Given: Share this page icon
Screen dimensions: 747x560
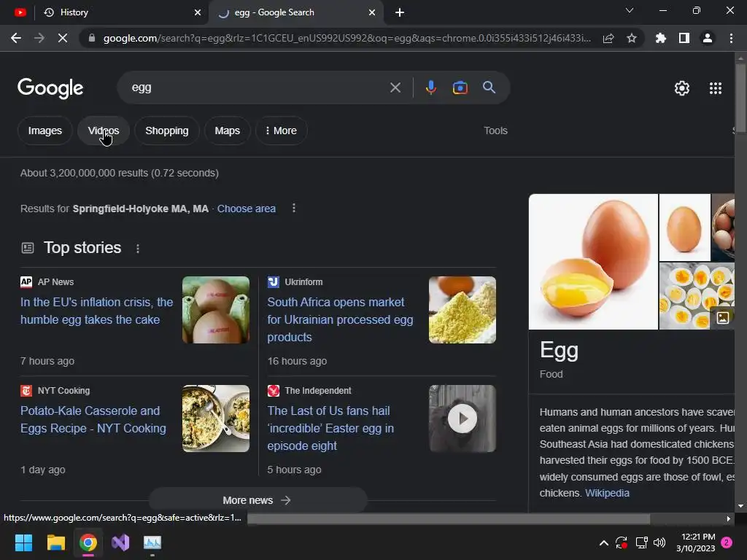Looking at the screenshot, I should tap(608, 38).
